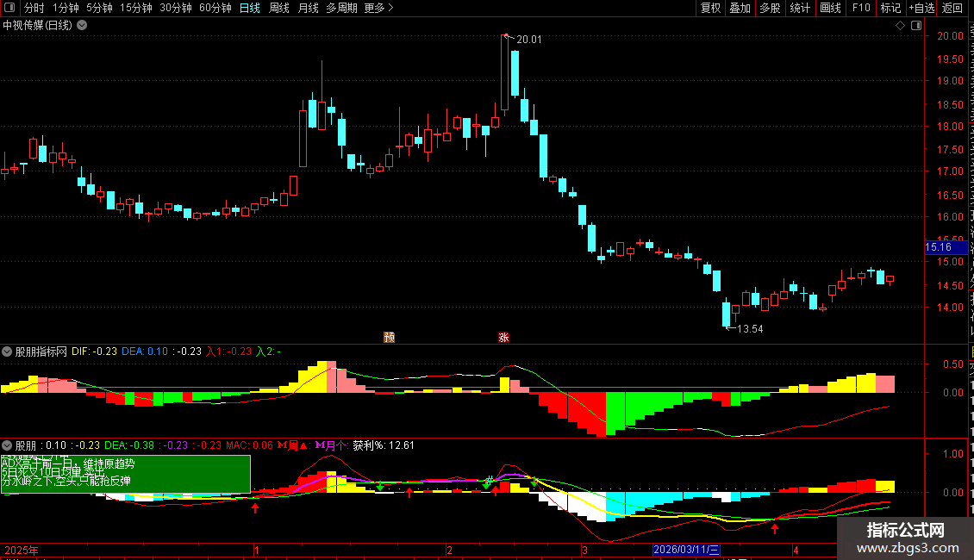This screenshot has width=974, height=560.
Task: Click the green ADX trend note box
Action: tap(126, 475)
